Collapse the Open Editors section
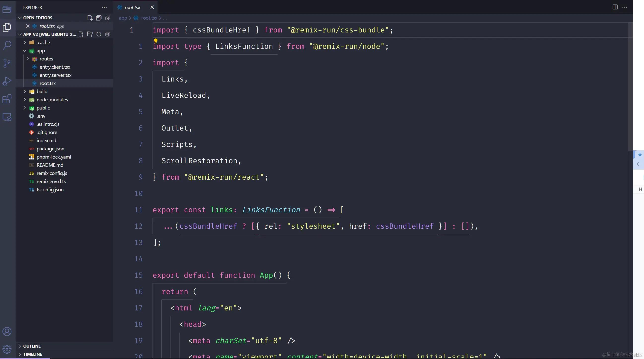The image size is (644, 359). click(x=20, y=18)
